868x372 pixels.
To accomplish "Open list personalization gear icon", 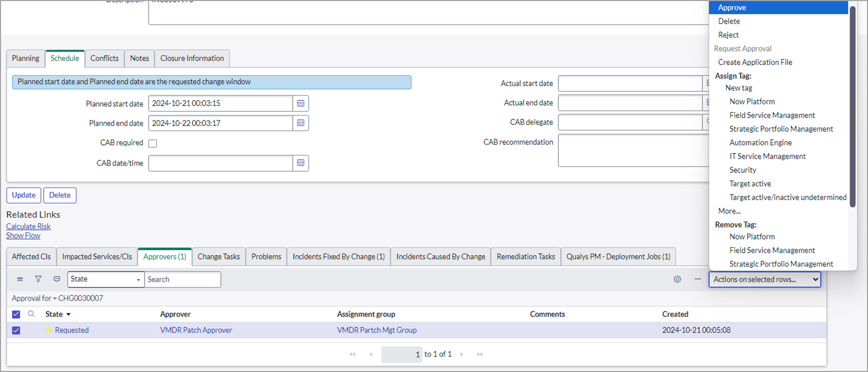I will click(x=677, y=280).
